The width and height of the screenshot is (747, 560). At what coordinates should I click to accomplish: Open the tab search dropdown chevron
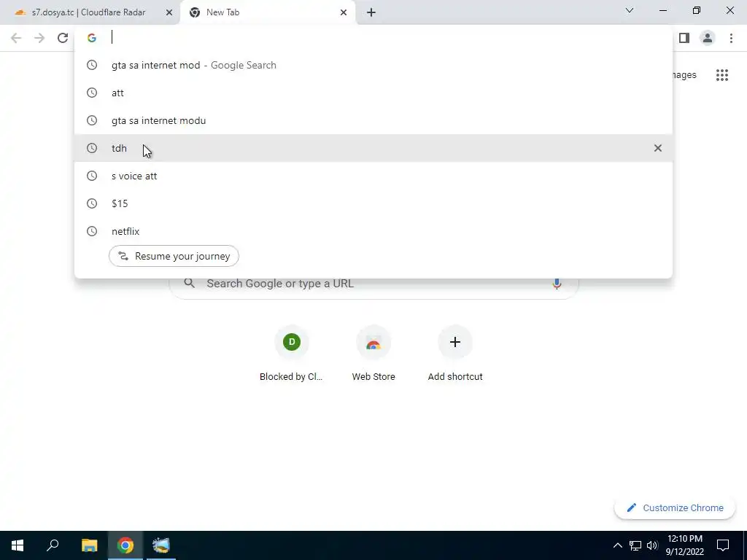pos(630,10)
